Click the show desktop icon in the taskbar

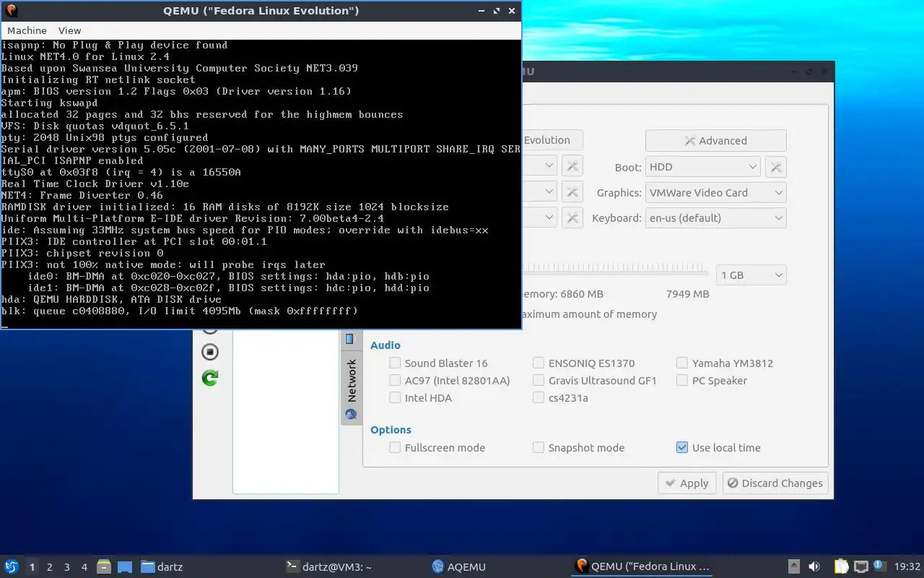pyautogui.click(x=124, y=566)
